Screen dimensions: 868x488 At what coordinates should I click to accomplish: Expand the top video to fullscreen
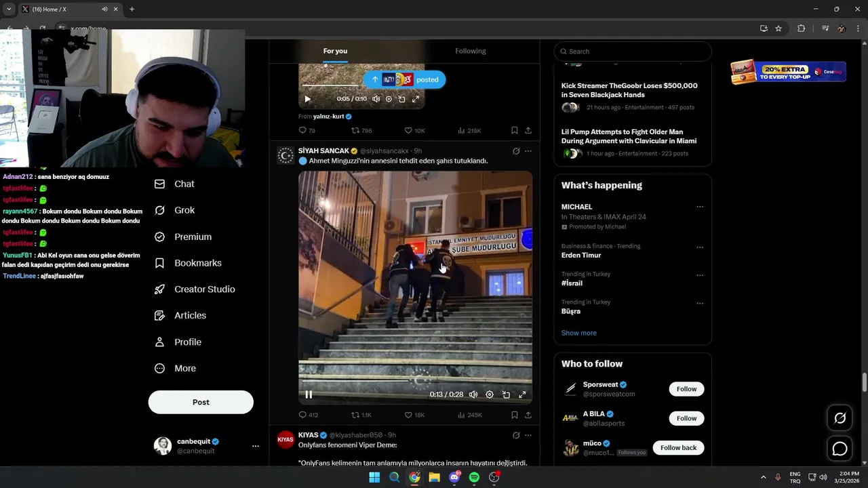[x=415, y=99]
